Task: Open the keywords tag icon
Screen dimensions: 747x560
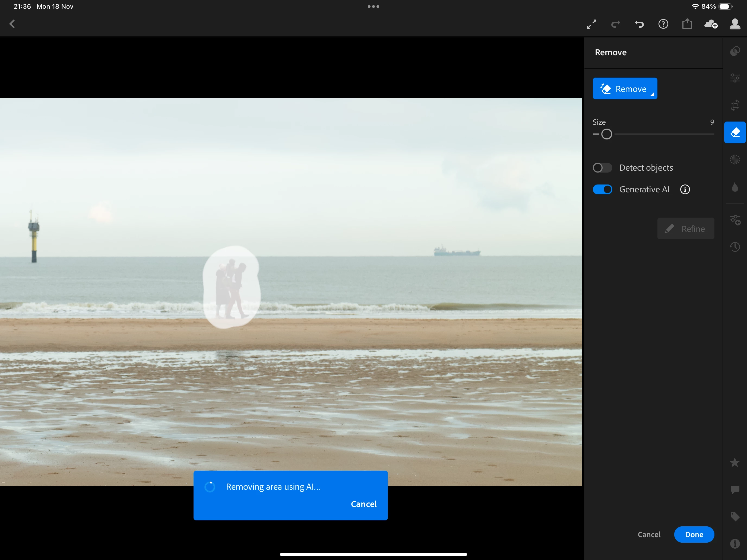Action: [x=735, y=517]
